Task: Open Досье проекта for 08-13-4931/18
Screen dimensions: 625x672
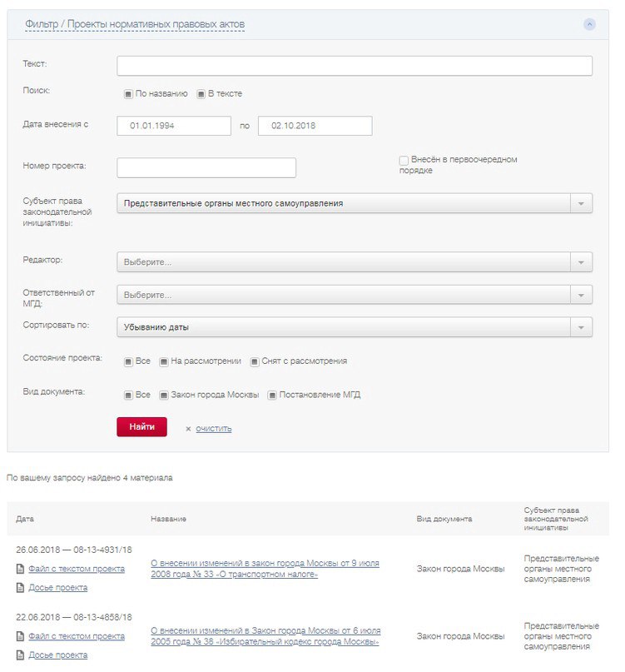Action: pos(57,588)
